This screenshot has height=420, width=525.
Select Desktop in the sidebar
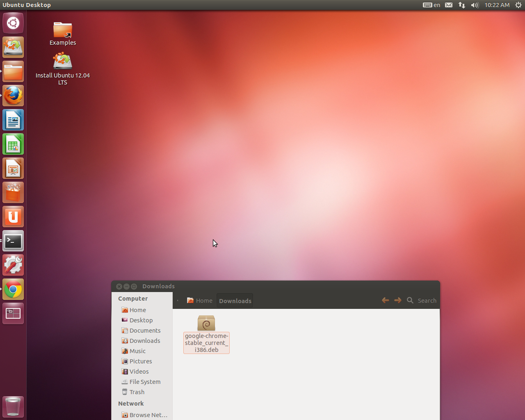tap(142, 320)
